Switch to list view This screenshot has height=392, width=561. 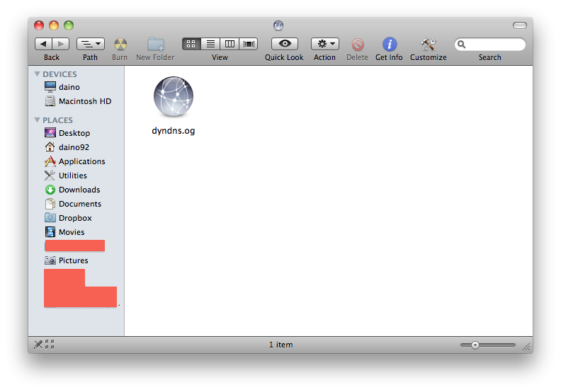[210, 44]
